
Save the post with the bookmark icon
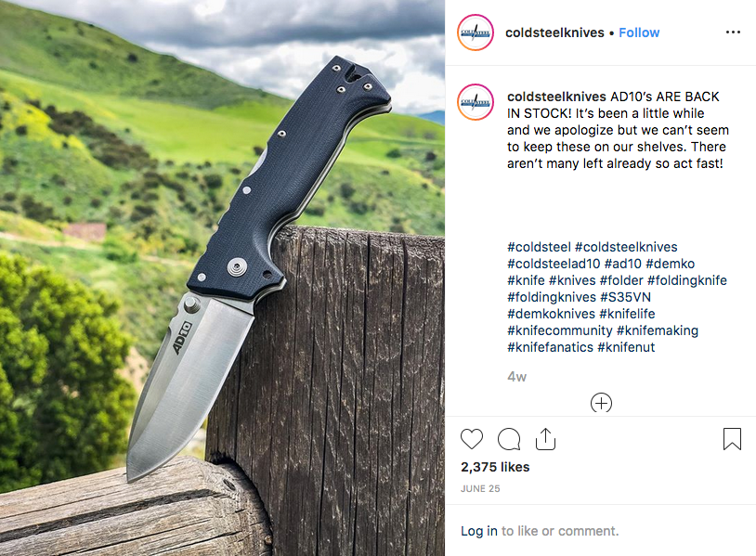pos(732,439)
